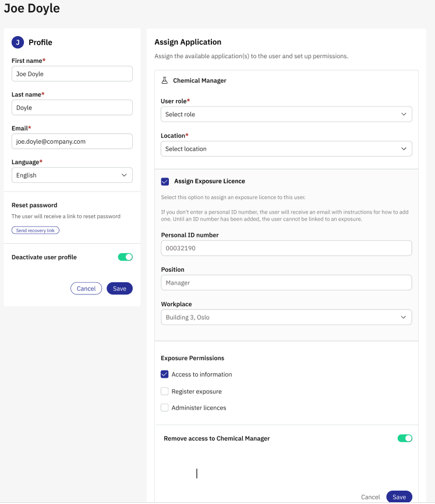Focus the Email input field
Screen dimensions: 435x504
(x=72, y=141)
